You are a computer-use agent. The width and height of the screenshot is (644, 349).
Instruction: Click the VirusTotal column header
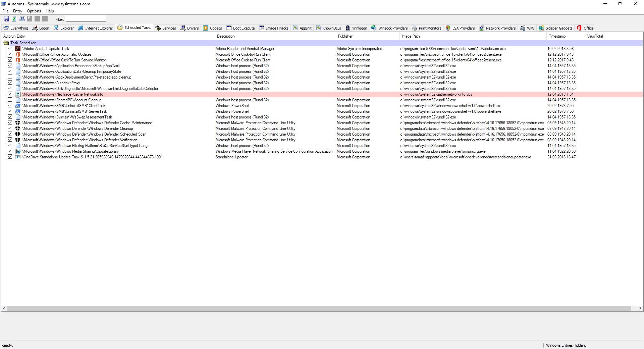coord(614,36)
